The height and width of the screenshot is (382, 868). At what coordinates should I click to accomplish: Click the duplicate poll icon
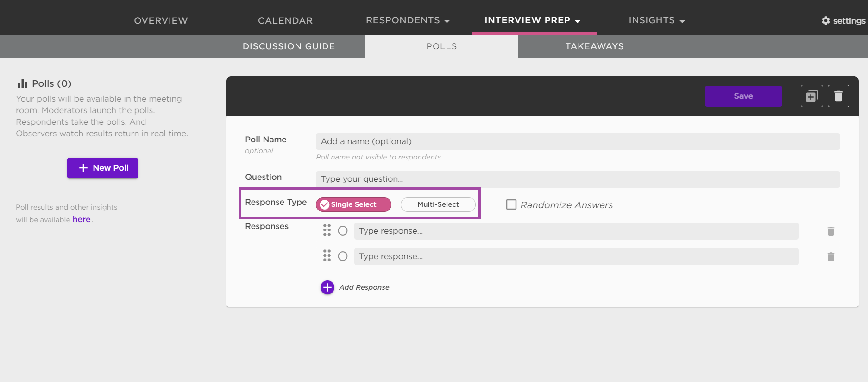pyautogui.click(x=811, y=96)
